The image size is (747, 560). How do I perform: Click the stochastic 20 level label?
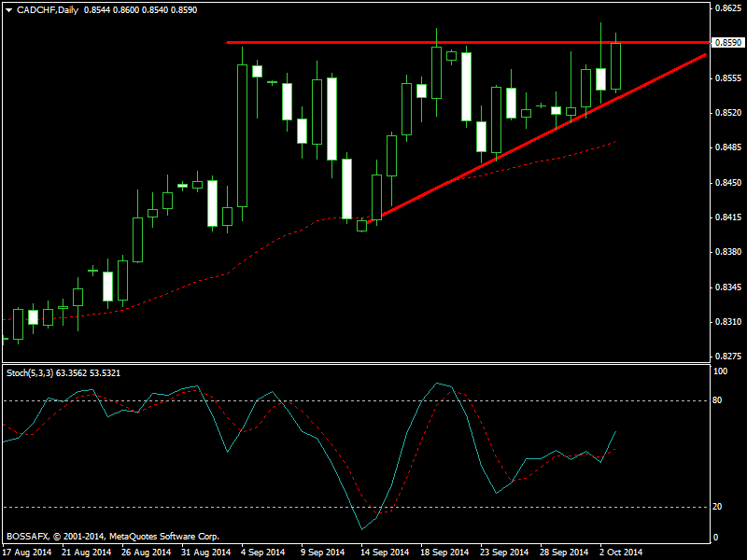pos(717,507)
